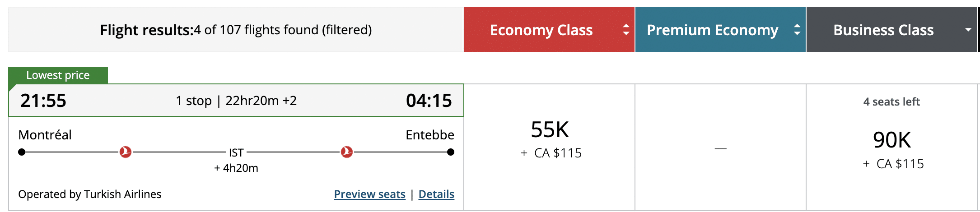
Task: Click sort arrows on Economy Class header
Action: coord(626,30)
